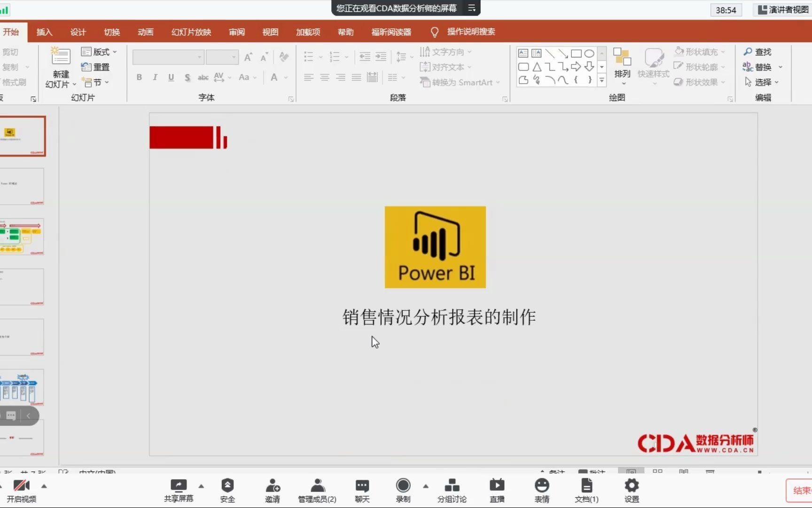Open the 聊天 chat panel in the meeting toolbar
The image size is (812, 508).
click(x=362, y=490)
